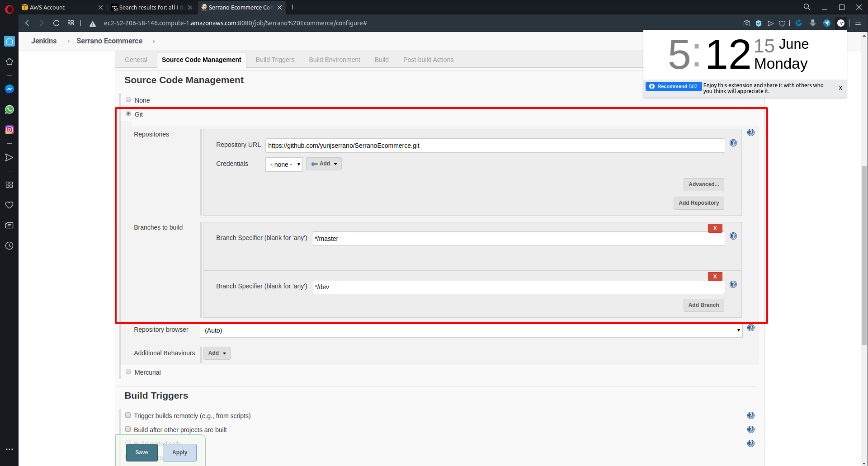Apply the configuration changes
This screenshot has width=868, height=466.
tap(179, 452)
